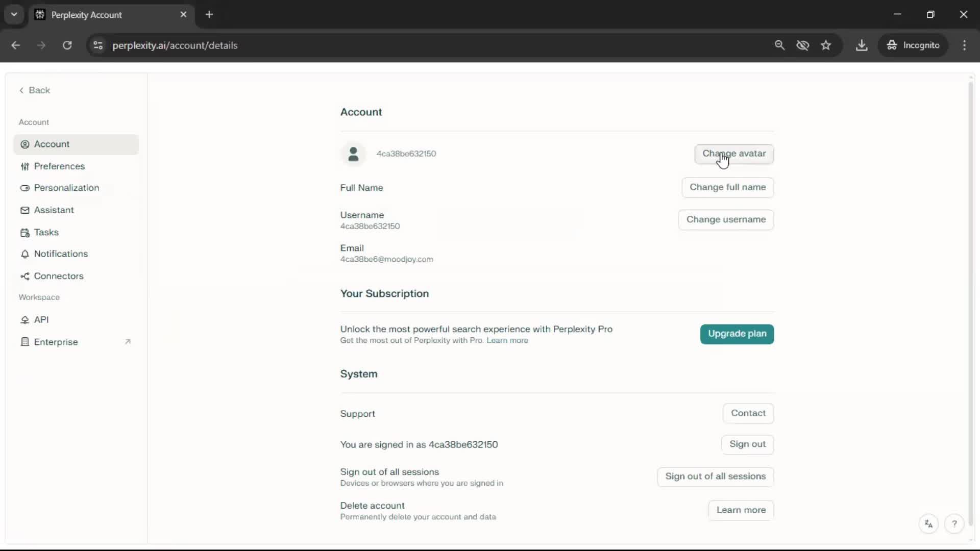The width and height of the screenshot is (980, 551).
Task: Click the browser downloads icon
Action: [x=862, y=45]
